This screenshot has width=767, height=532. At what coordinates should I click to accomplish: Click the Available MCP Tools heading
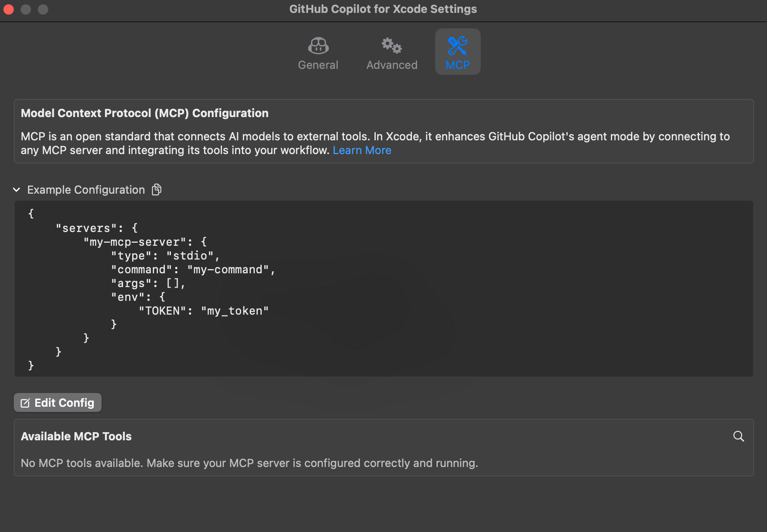point(76,436)
